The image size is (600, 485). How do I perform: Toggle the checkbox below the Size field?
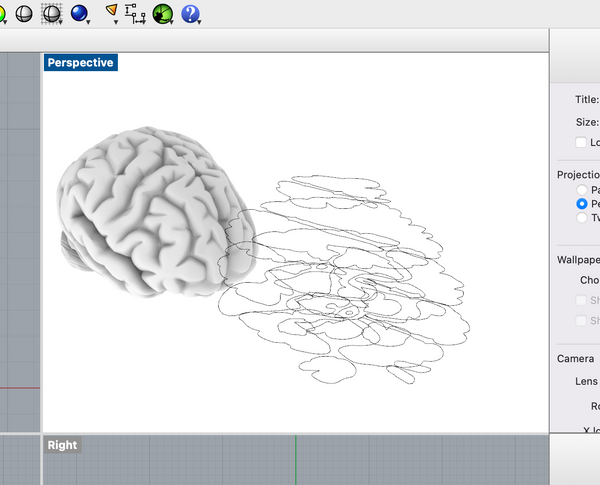tap(581, 142)
